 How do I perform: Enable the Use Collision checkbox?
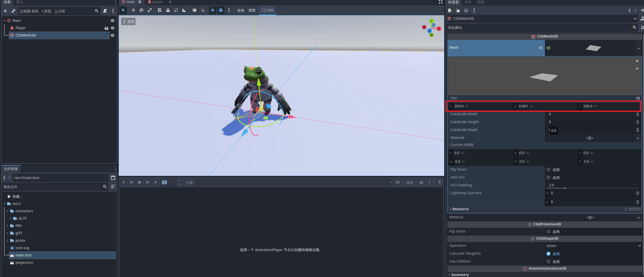pos(548,262)
